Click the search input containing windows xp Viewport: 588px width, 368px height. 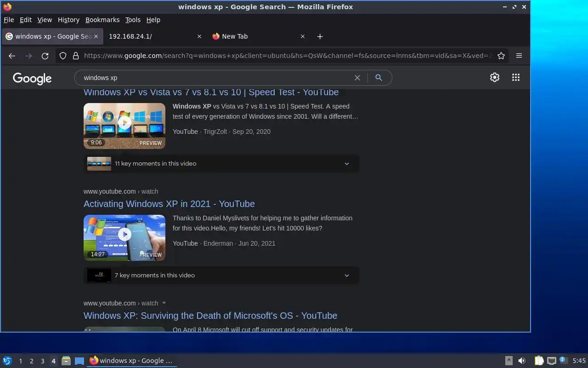point(216,78)
